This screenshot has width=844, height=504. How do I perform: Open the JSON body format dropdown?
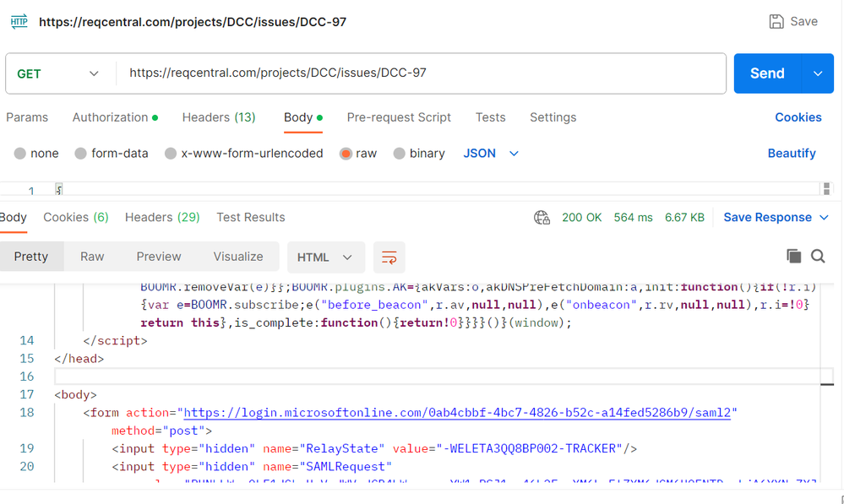(x=490, y=154)
